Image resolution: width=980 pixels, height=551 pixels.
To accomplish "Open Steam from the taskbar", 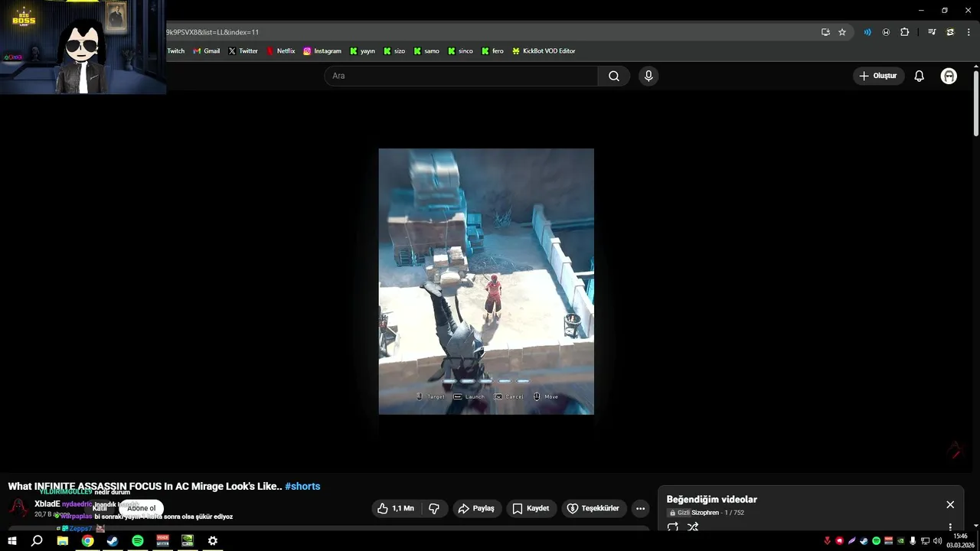I will coord(113,541).
